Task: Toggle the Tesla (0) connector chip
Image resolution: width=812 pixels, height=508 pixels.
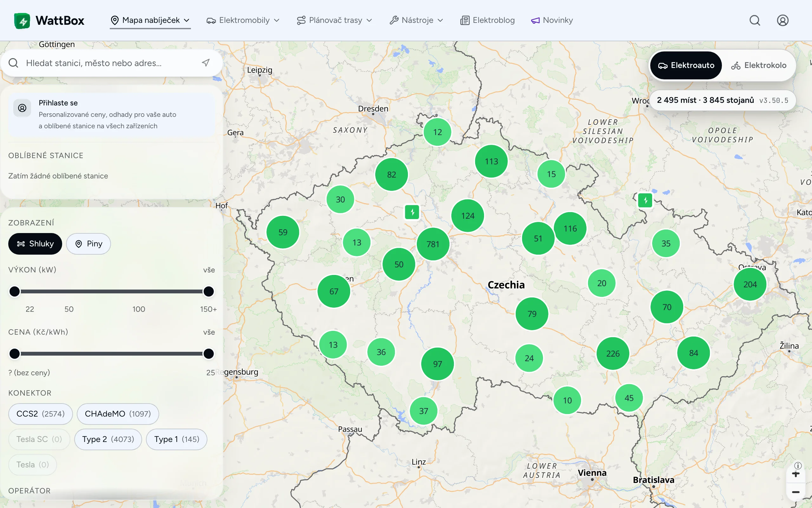Action: (x=33, y=465)
